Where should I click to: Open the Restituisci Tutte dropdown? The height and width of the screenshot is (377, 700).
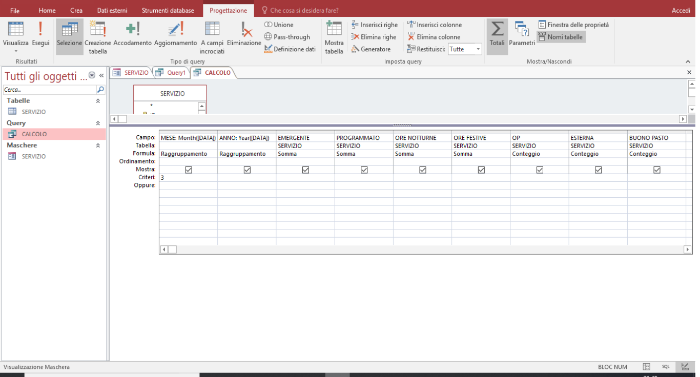478,49
